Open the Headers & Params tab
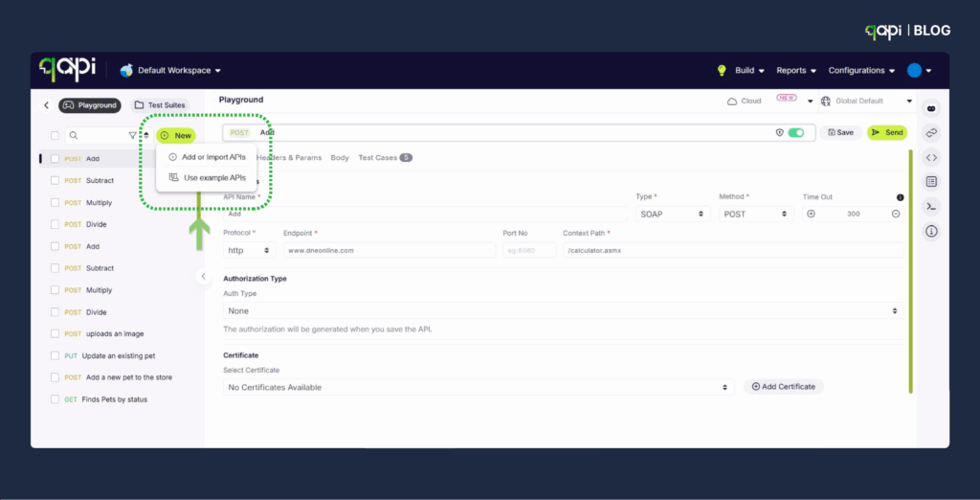 [x=289, y=158]
